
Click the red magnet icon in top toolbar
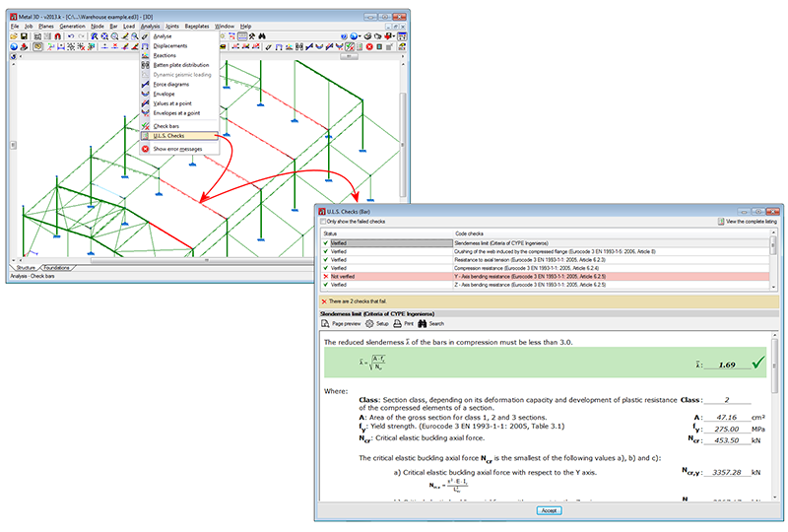tap(58, 36)
